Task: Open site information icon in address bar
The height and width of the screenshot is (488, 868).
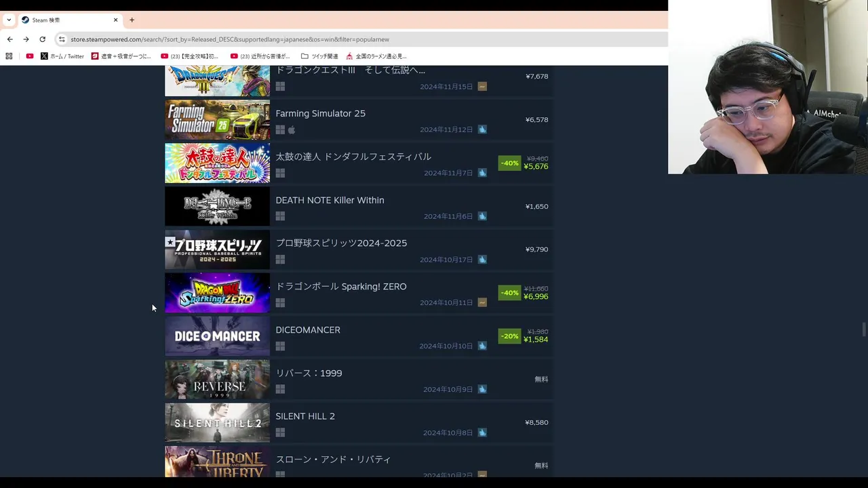Action: [62, 39]
